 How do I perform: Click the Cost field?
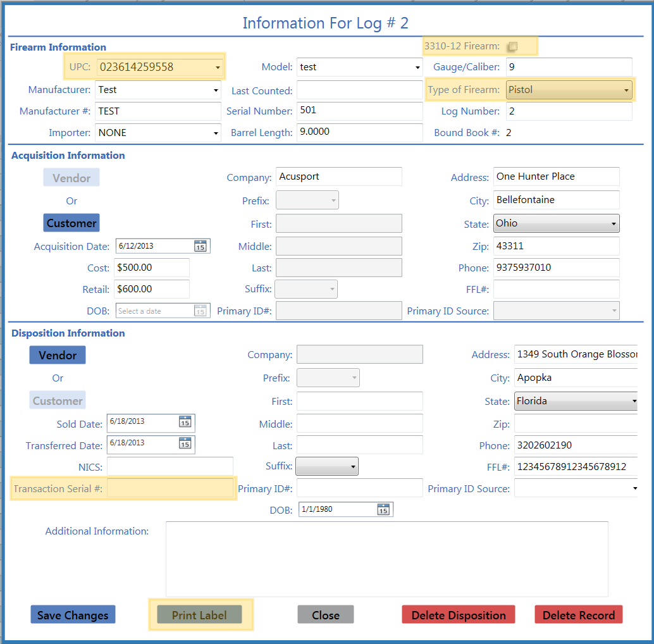tap(152, 268)
